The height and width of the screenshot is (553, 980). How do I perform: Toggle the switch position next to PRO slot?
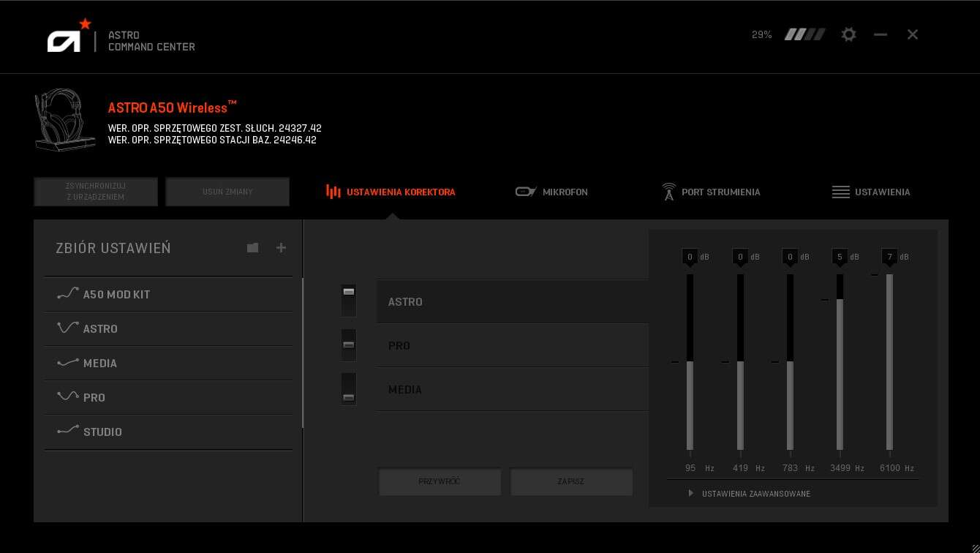pos(349,345)
